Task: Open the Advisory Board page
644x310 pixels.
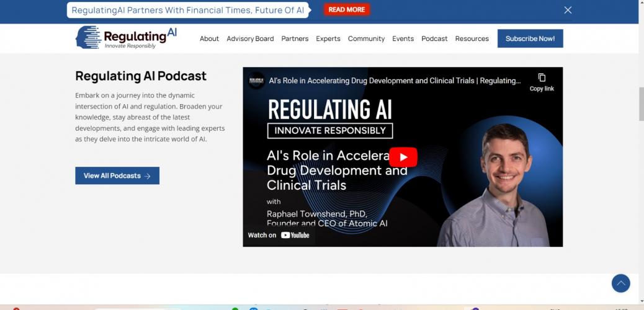Action: (x=250, y=38)
